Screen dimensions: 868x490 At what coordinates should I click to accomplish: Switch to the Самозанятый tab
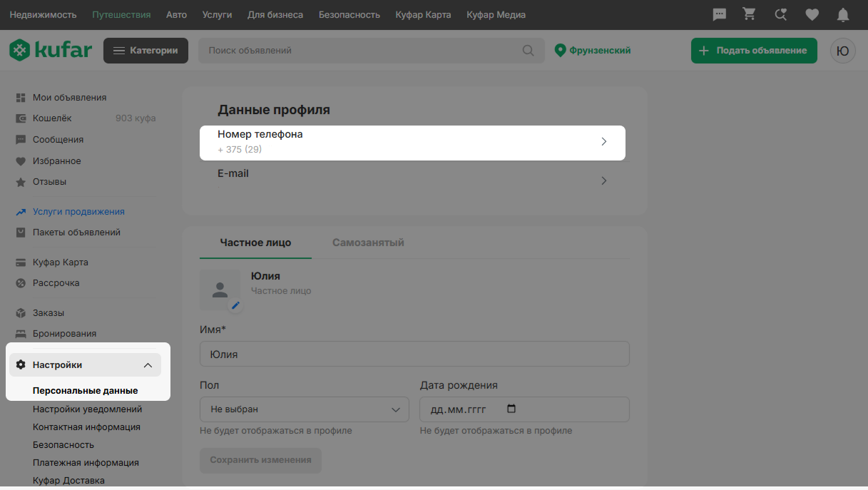click(x=368, y=243)
